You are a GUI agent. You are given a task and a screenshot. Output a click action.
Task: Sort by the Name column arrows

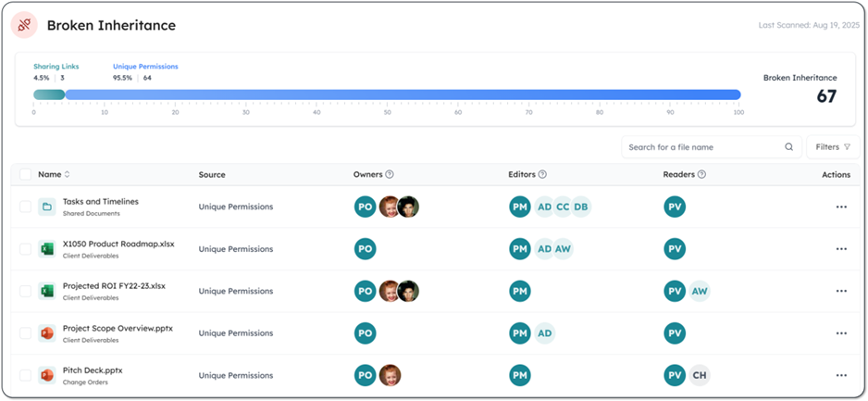pyautogui.click(x=67, y=174)
